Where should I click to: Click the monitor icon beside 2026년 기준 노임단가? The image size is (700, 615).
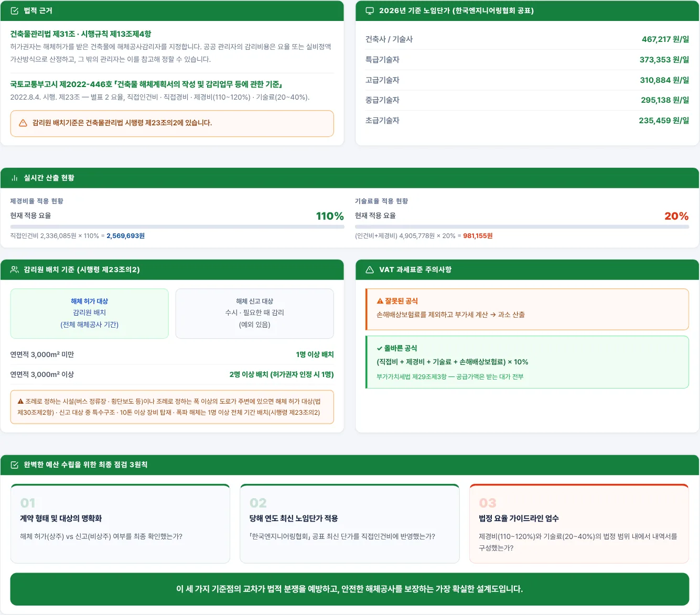tap(370, 11)
